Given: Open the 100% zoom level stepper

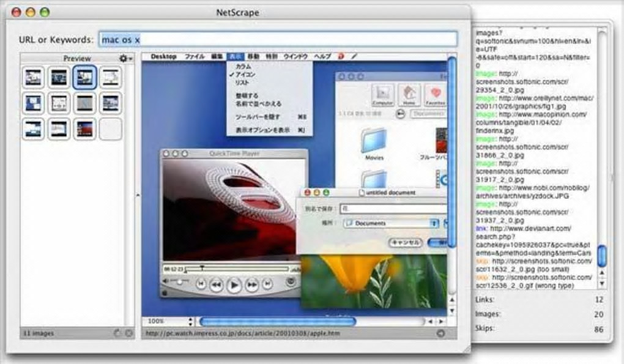Looking at the screenshot, I should 190,321.
